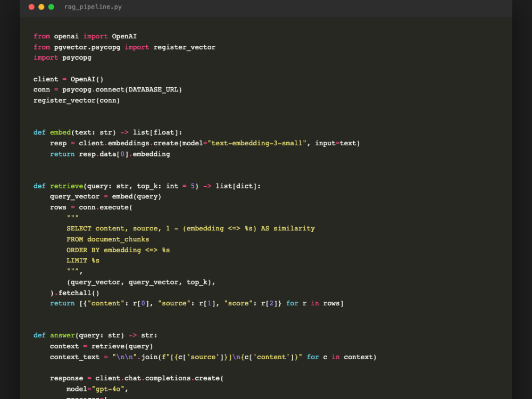Viewport: 532px width, 399px height.
Task: Click 'DATABASE_URL' in the connect call
Action: [153, 89]
